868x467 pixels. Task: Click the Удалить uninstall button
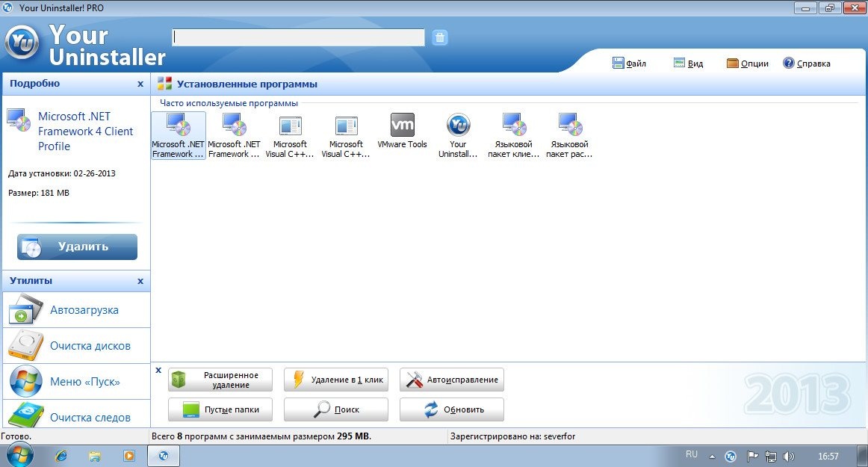pyautogui.click(x=77, y=247)
